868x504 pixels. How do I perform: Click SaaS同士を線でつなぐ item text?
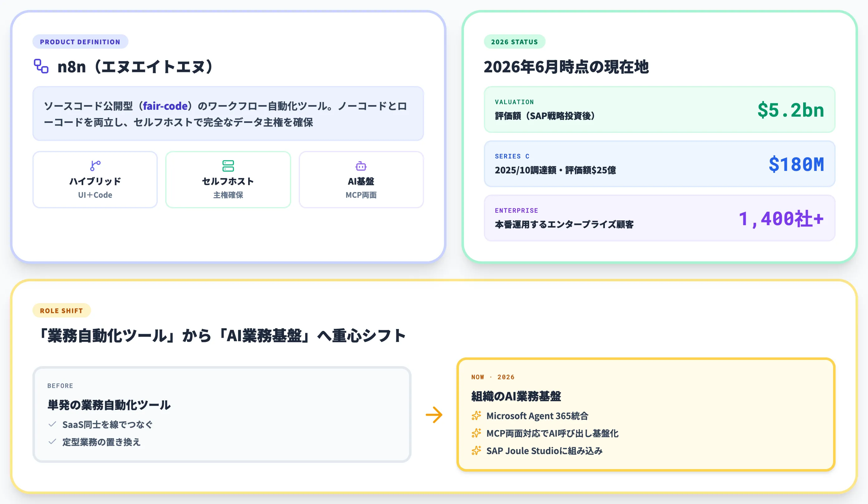point(107,424)
